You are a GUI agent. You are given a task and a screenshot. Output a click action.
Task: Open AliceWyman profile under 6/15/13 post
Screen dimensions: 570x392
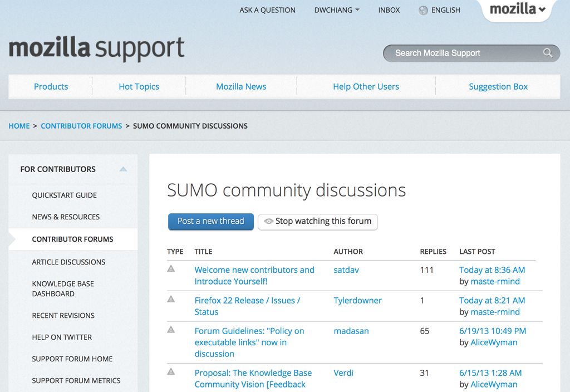(x=494, y=384)
